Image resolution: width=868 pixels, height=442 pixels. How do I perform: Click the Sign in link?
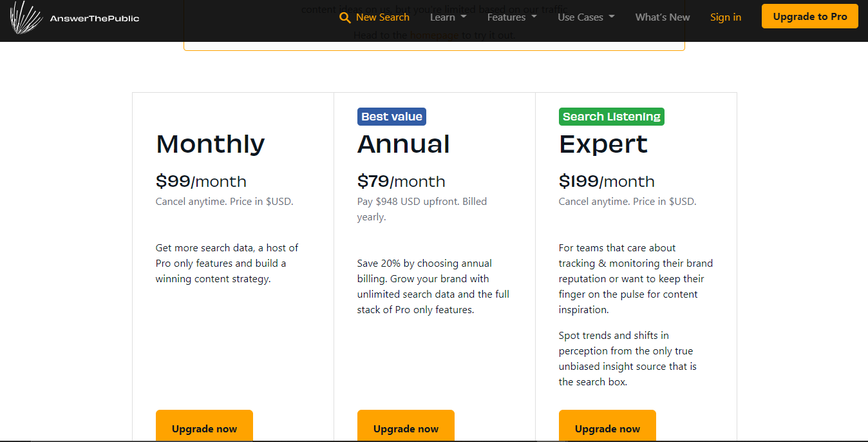pos(726,17)
